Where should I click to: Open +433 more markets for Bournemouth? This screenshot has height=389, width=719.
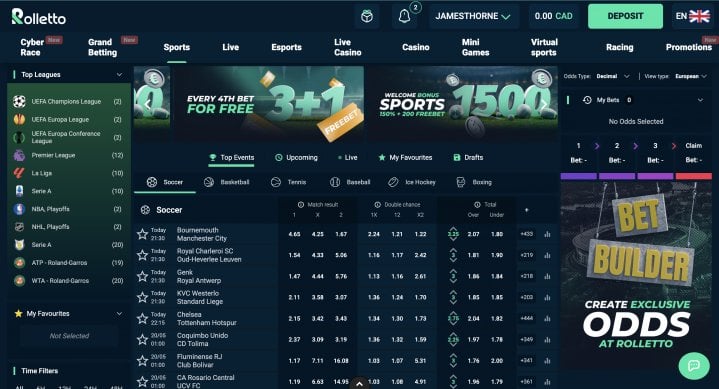[x=526, y=234]
